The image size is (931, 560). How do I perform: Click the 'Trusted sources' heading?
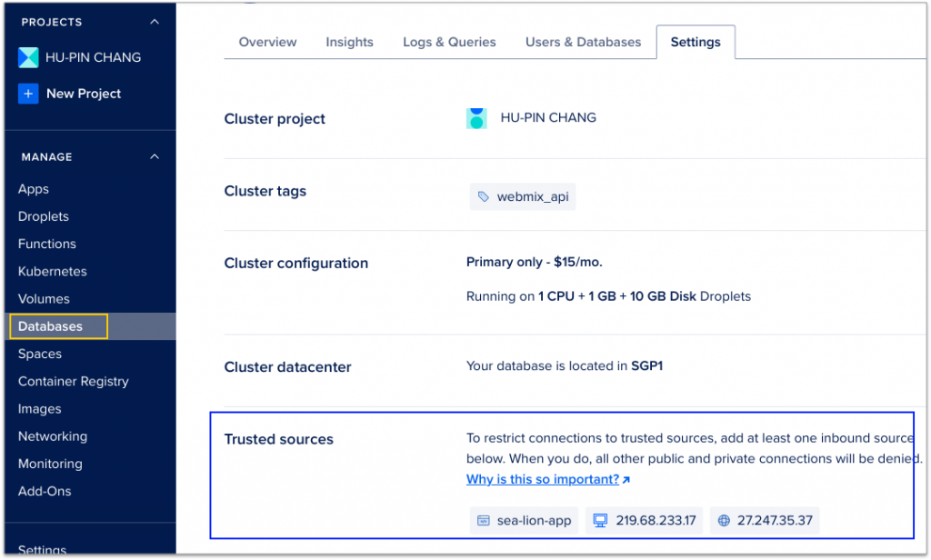(278, 439)
